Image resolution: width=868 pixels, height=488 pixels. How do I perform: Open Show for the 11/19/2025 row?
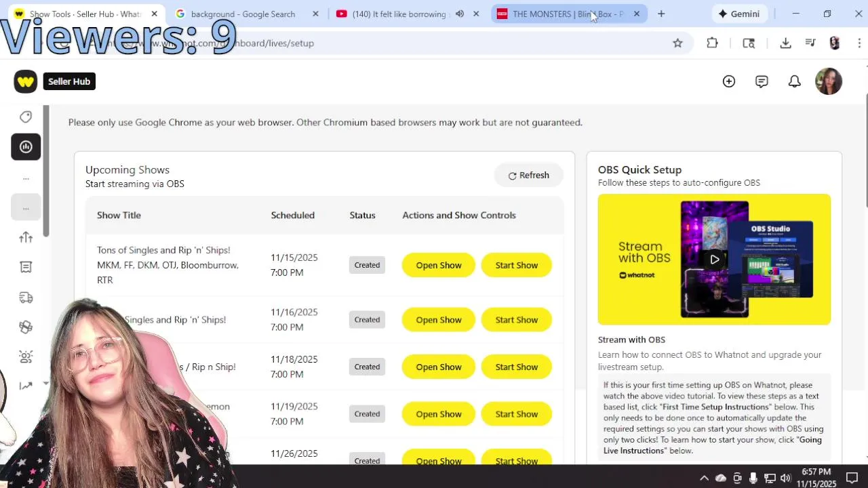pyautogui.click(x=439, y=414)
